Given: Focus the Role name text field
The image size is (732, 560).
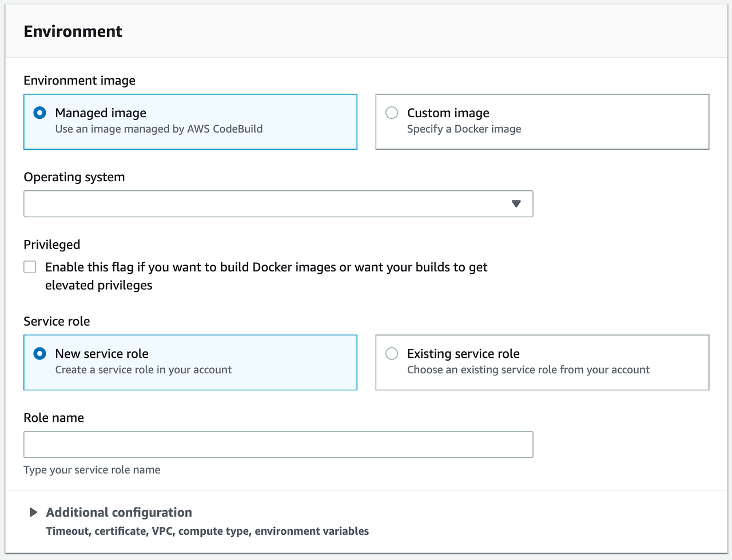Looking at the screenshot, I should (278, 445).
